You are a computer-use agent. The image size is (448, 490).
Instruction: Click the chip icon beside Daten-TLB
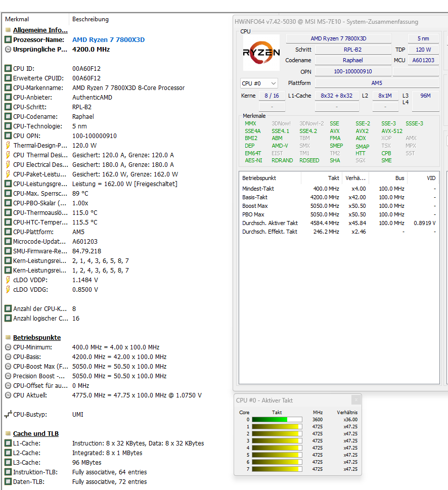tap(8, 481)
